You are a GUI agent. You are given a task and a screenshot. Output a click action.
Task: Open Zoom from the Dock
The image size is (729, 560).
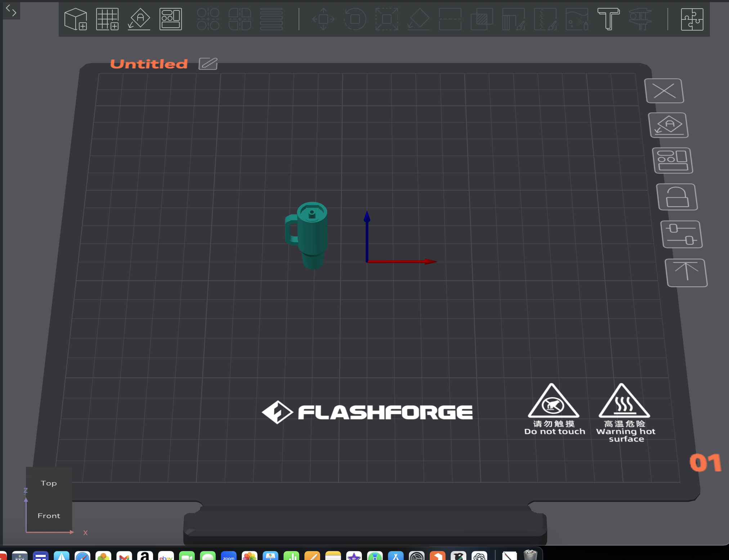click(228, 556)
